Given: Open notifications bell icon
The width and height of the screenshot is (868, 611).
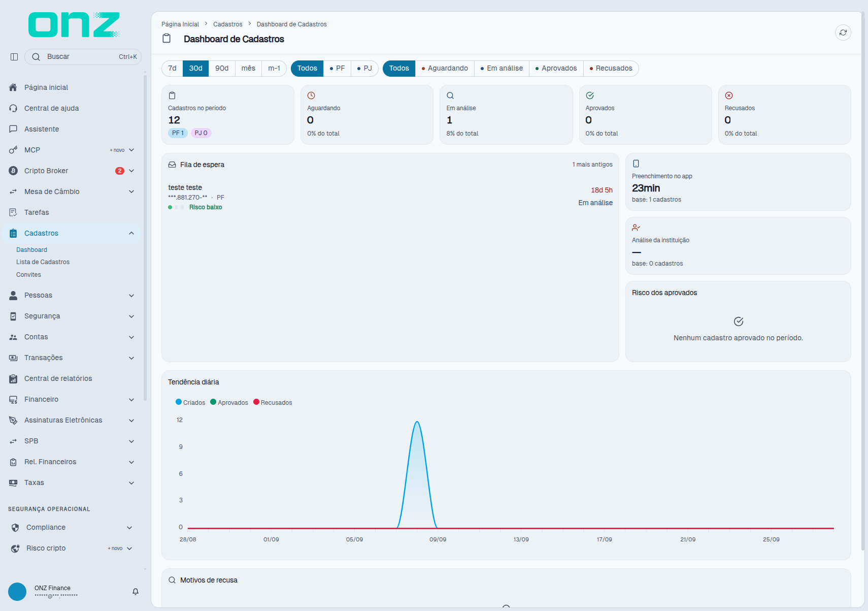Looking at the screenshot, I should [x=136, y=592].
